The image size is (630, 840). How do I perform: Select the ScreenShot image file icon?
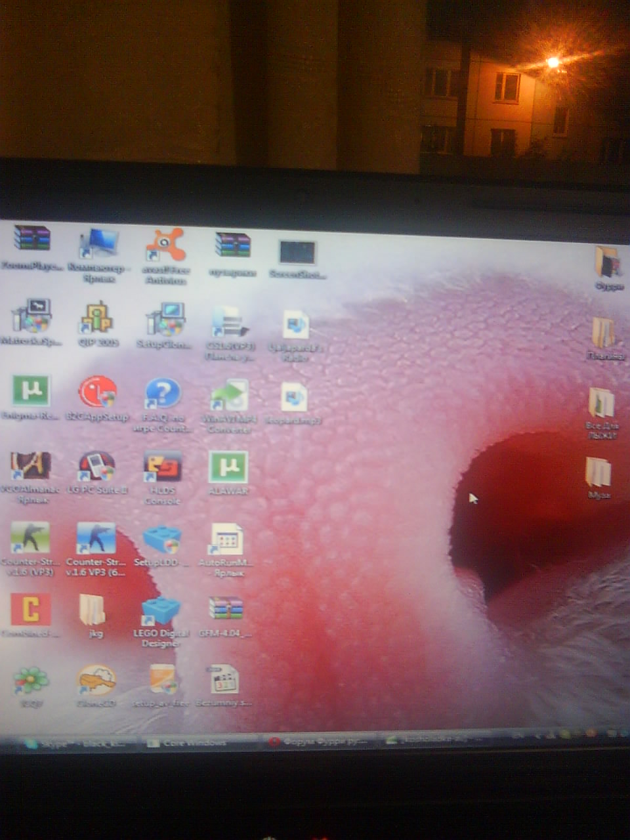point(297,253)
